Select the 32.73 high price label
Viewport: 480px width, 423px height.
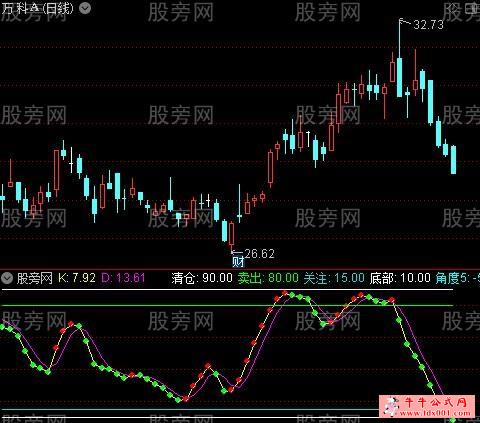click(x=428, y=25)
